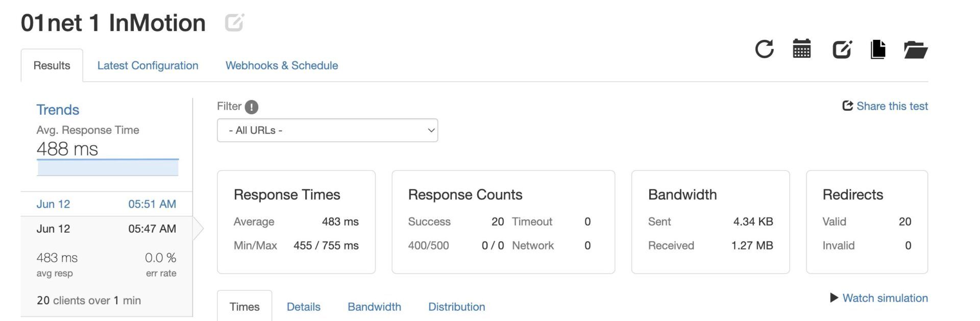The height and width of the screenshot is (321, 980).
Task: Re-run the test with the refresh icon
Action: (764, 49)
